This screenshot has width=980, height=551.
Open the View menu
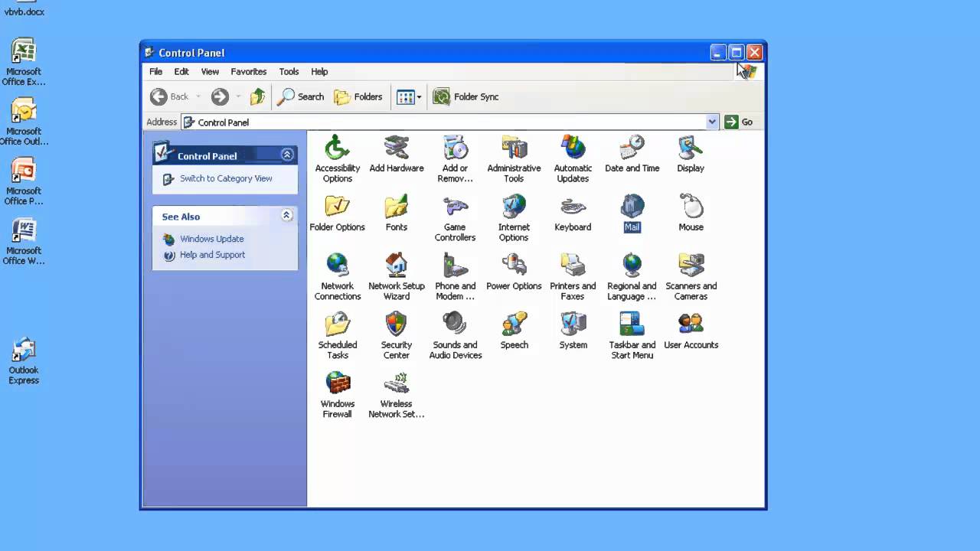pyautogui.click(x=210, y=71)
